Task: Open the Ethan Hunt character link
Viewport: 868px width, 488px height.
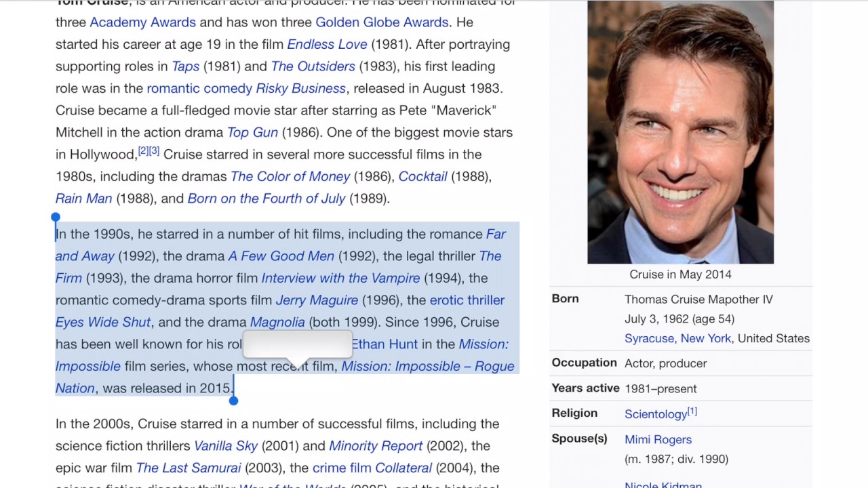Action: pos(384,344)
